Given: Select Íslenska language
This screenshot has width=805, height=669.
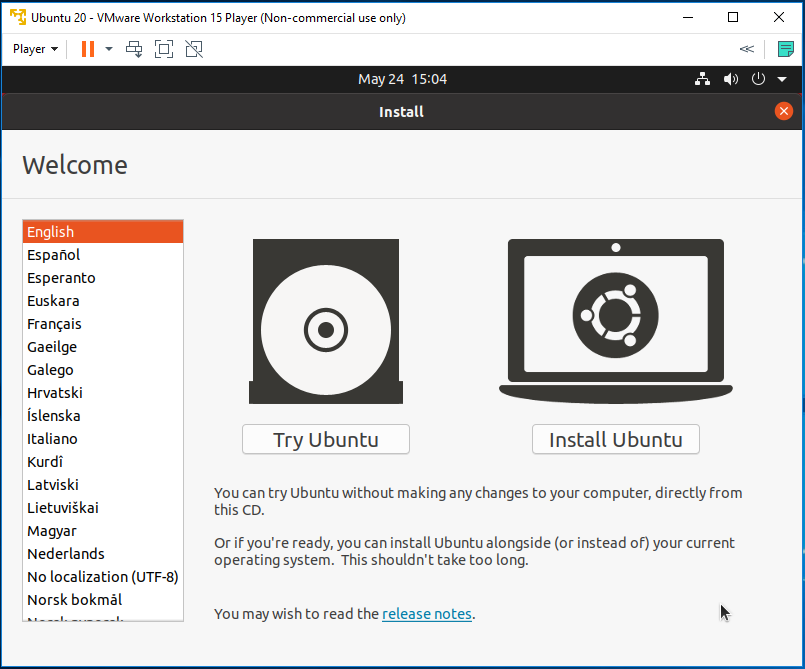Looking at the screenshot, I should pos(103,416).
